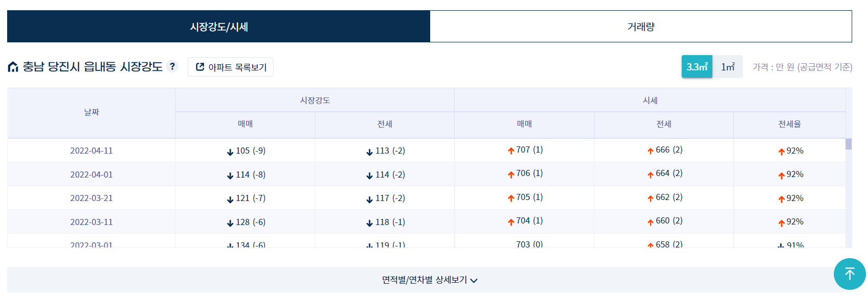This screenshot has height=299, width=868.
Task: Click the house icon beside 충남 당진시 heading
Action: click(x=13, y=67)
